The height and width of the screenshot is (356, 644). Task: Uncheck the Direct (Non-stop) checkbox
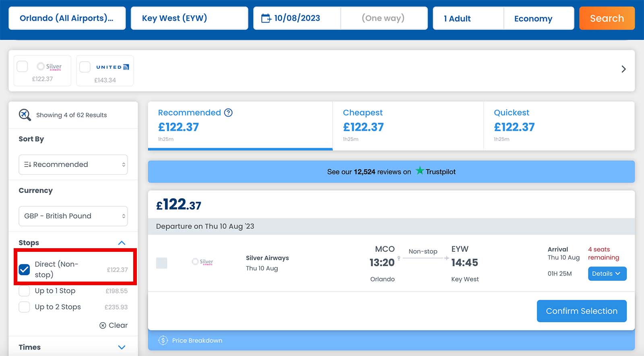[25, 270]
